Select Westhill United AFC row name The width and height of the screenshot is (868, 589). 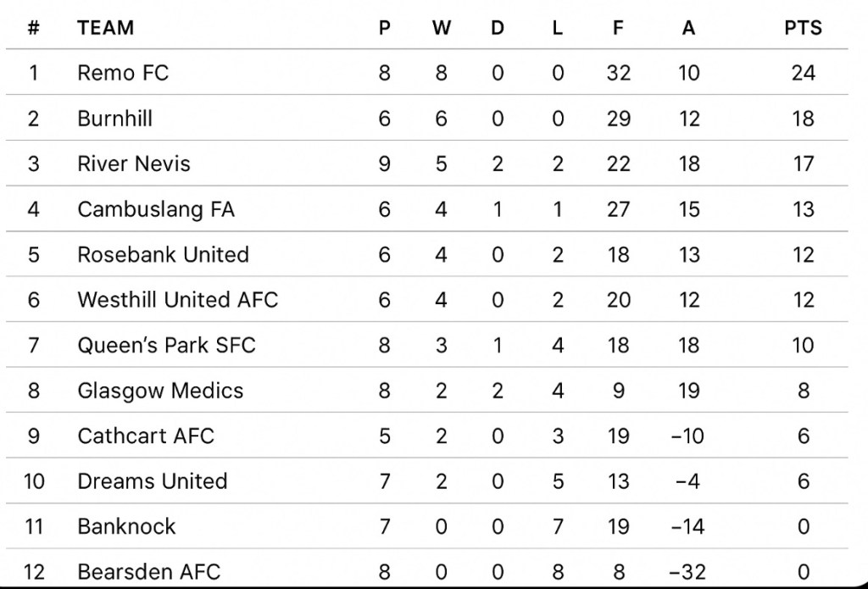[177, 300]
